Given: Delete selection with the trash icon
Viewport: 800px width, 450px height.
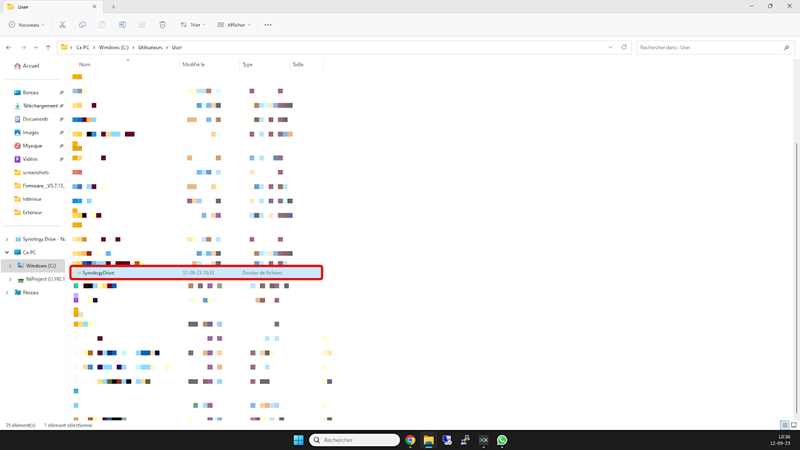Looking at the screenshot, I should point(162,25).
